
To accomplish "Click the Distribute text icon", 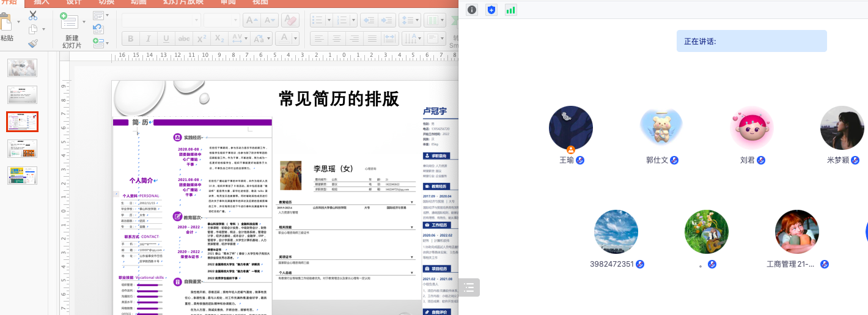I will coord(389,39).
